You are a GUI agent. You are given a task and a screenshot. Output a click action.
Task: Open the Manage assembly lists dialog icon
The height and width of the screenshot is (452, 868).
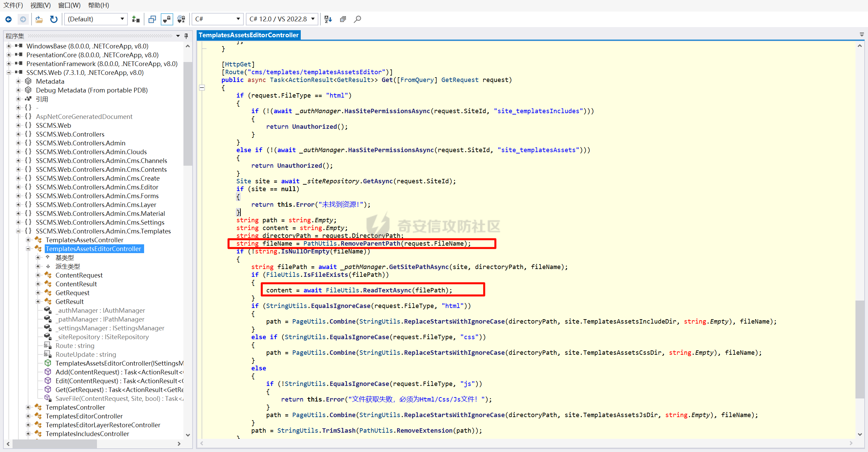136,19
